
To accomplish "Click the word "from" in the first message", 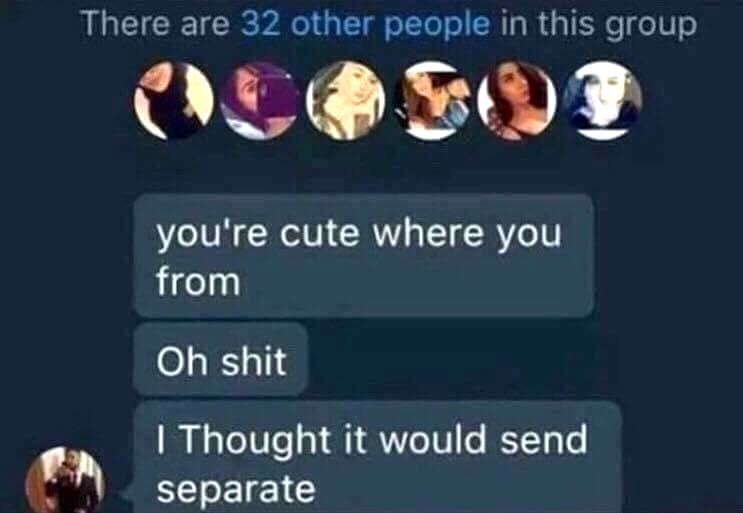I will (x=199, y=281).
